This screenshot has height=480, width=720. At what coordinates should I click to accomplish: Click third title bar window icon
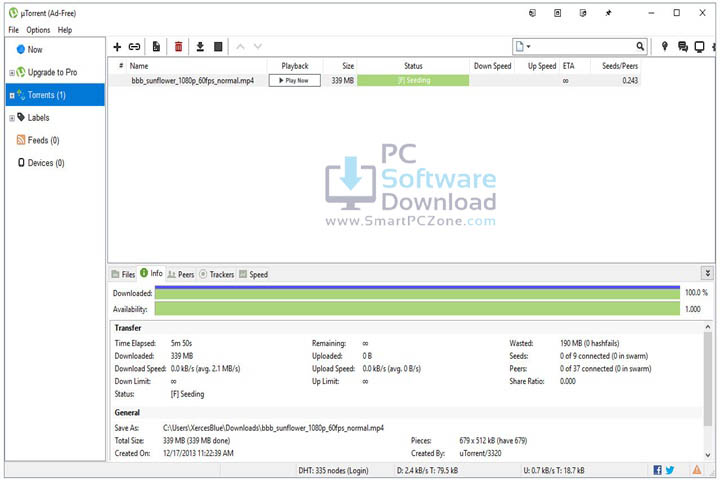(x=583, y=13)
